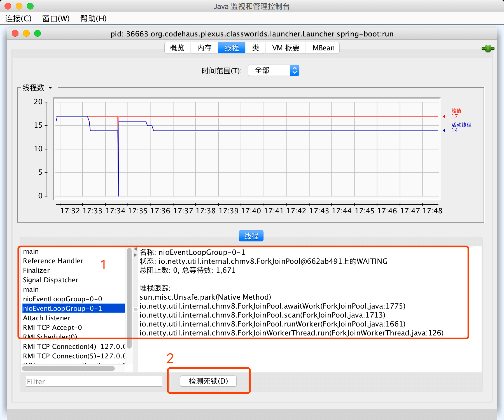
Task: Open the 帮助(H) menu
Action: pos(93,18)
